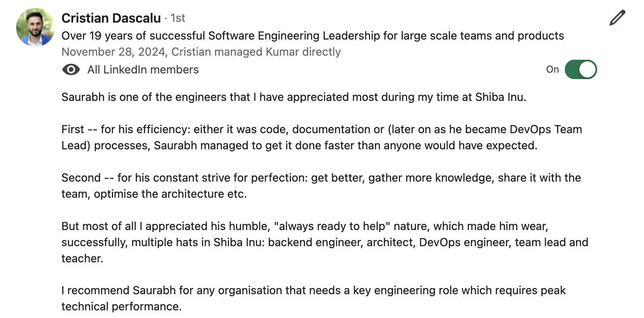Image resolution: width=644 pixels, height=318 pixels.
Task: Click the 1st connection degree badge
Action: (178, 18)
